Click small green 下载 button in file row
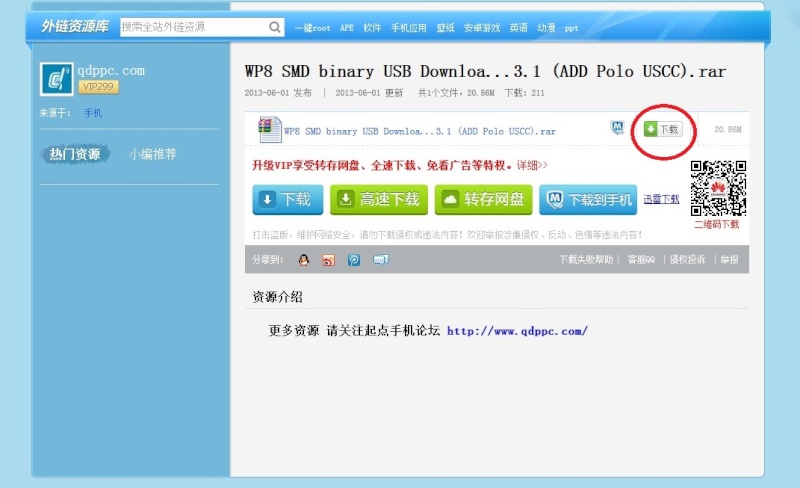 662,129
